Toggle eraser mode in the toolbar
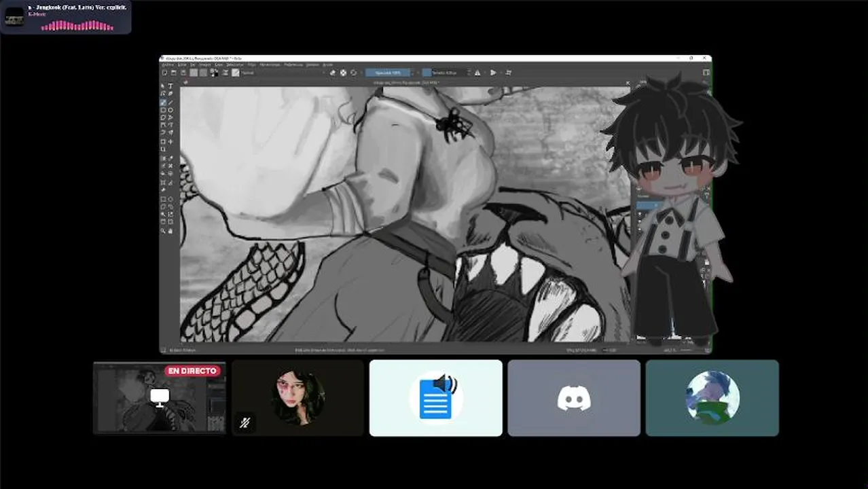This screenshot has height=489, width=868. 332,73
